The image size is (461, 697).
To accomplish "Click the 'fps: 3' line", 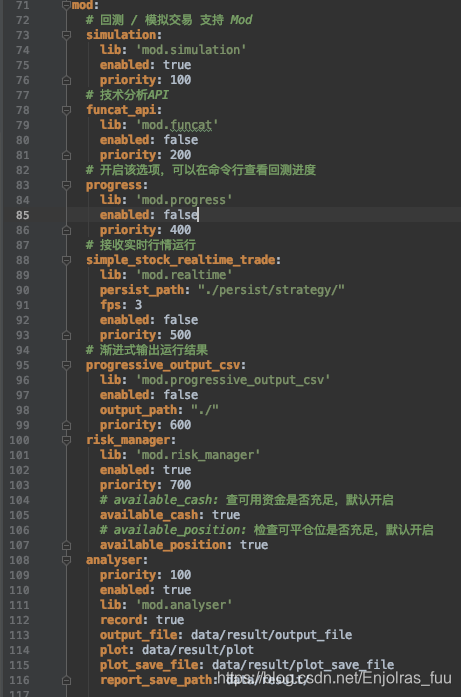I will (121, 305).
